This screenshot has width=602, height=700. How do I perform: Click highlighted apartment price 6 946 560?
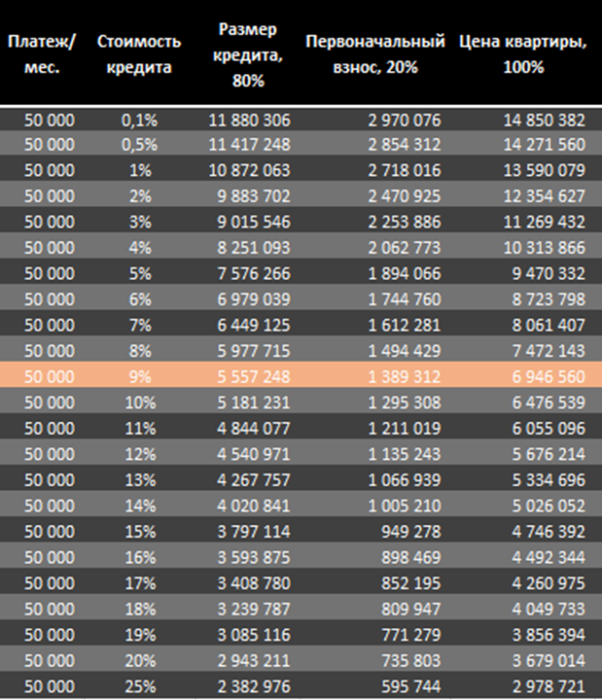point(549,377)
